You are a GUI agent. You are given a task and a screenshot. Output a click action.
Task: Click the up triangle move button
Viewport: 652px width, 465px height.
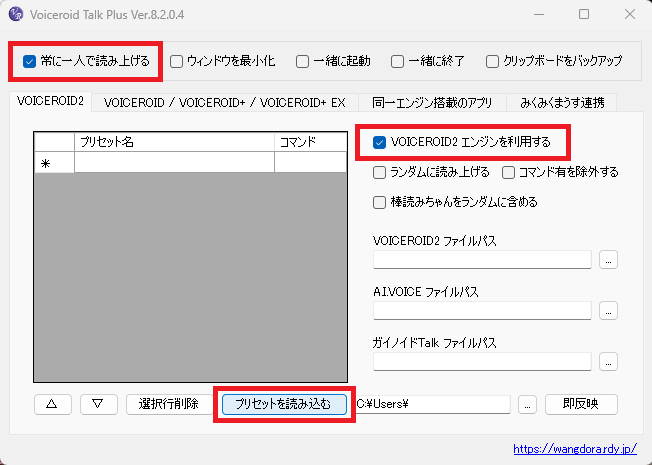[x=52, y=404]
